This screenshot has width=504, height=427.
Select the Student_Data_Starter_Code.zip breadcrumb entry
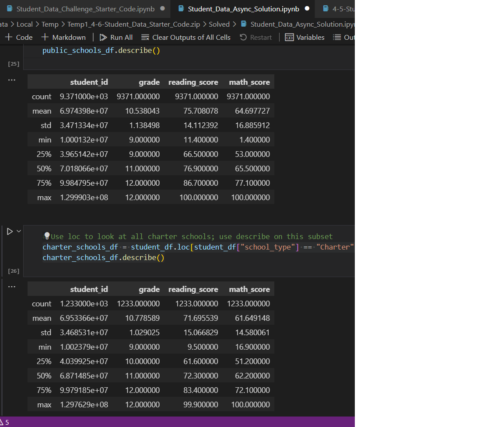tap(133, 24)
